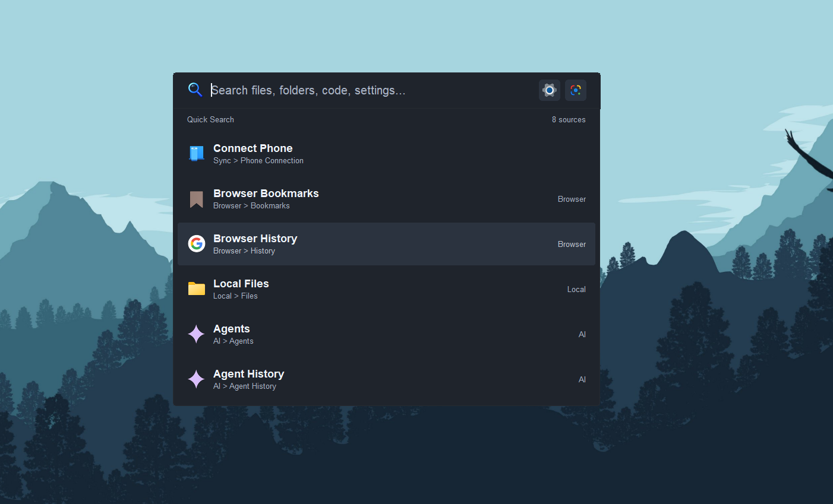Open settings via the gear icon
This screenshot has height=504, width=833.
550,90
